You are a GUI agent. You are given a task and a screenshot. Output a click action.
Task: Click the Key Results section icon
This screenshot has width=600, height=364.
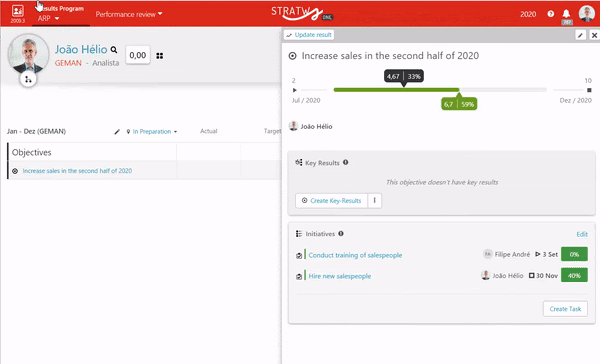pyautogui.click(x=298, y=163)
